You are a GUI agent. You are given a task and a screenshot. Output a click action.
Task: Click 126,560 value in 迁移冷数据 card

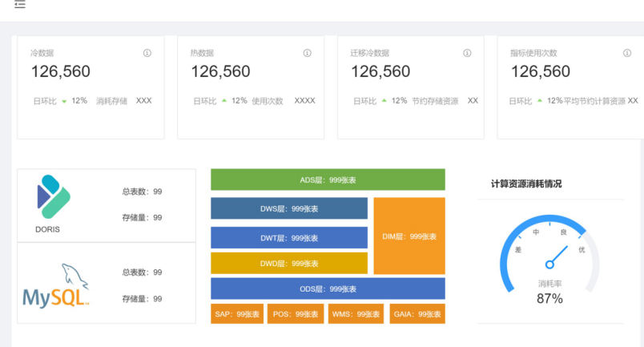click(x=380, y=71)
